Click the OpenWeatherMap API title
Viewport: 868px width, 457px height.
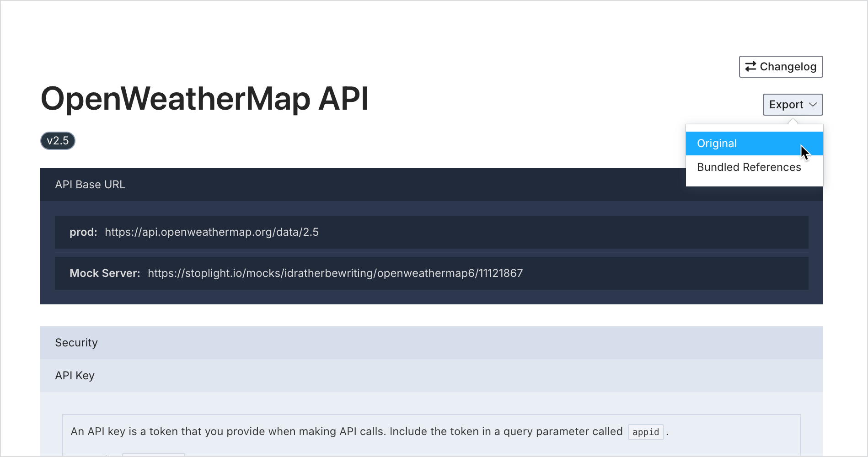204,99
